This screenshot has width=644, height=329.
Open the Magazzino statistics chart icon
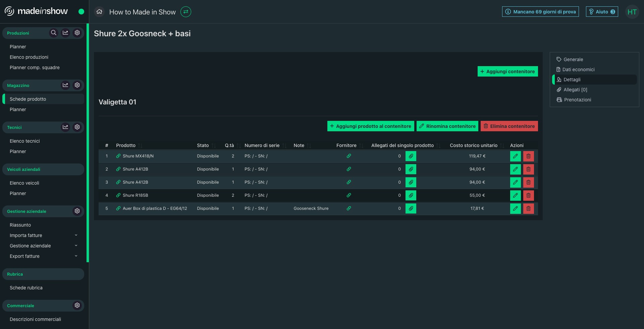point(65,85)
